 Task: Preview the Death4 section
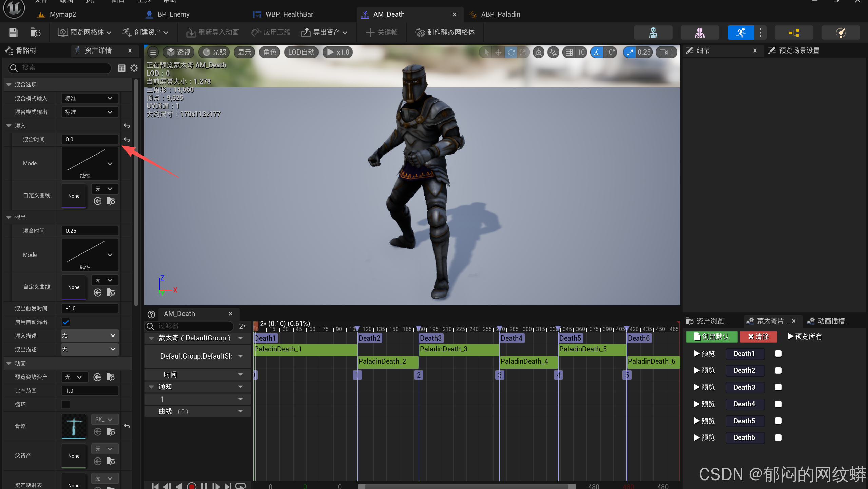coord(704,404)
